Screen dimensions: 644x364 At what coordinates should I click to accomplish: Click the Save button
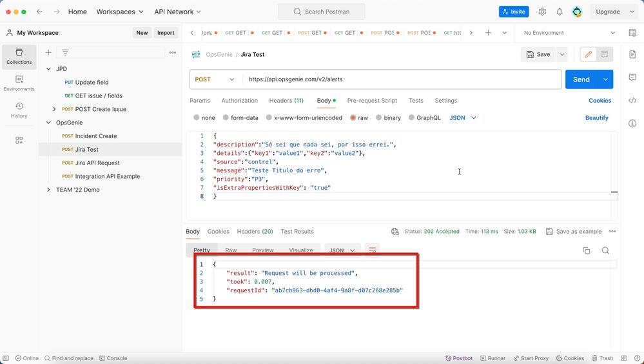point(538,54)
